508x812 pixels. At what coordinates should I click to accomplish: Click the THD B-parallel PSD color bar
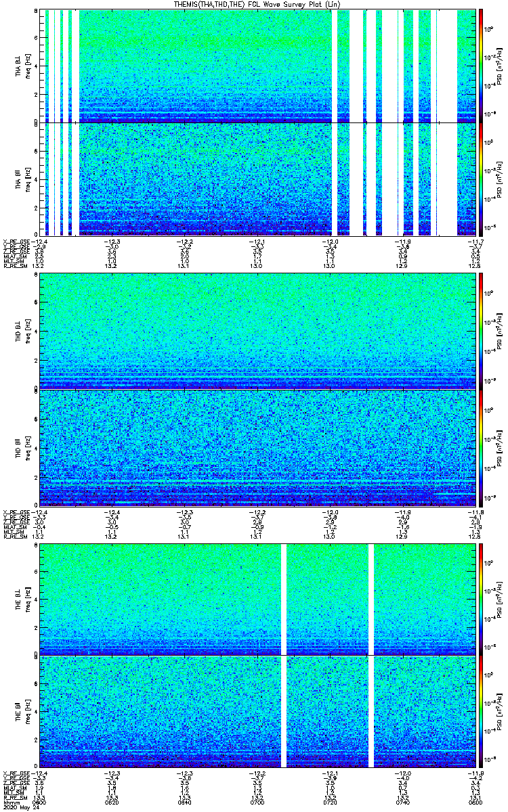(482, 447)
